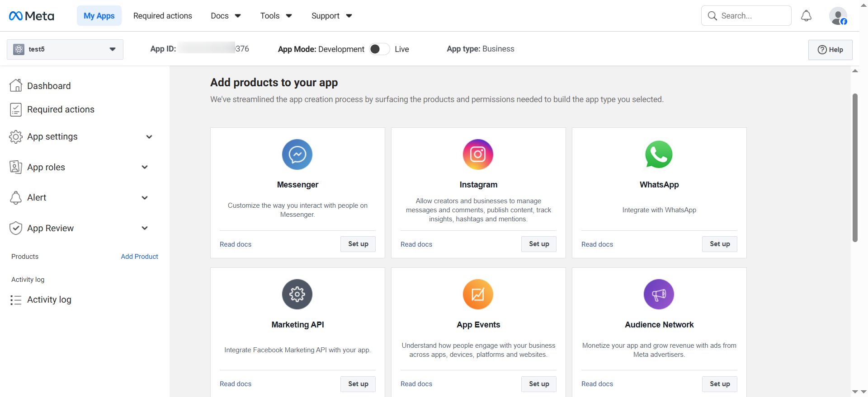Open Read docs for Instagram
The height and width of the screenshot is (397, 868).
point(416,244)
